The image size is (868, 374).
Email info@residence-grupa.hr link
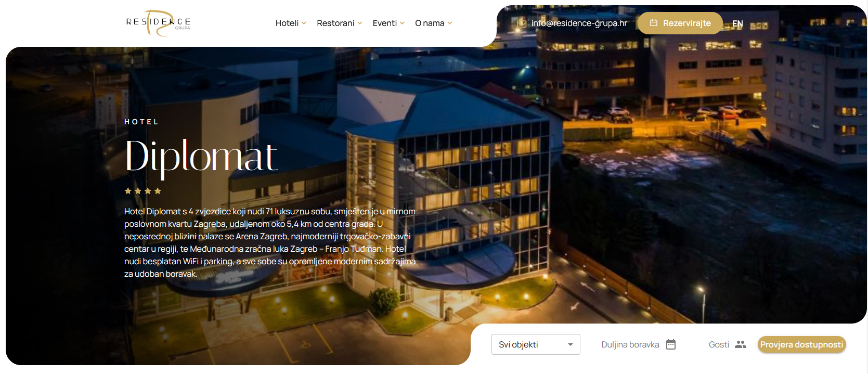(579, 23)
